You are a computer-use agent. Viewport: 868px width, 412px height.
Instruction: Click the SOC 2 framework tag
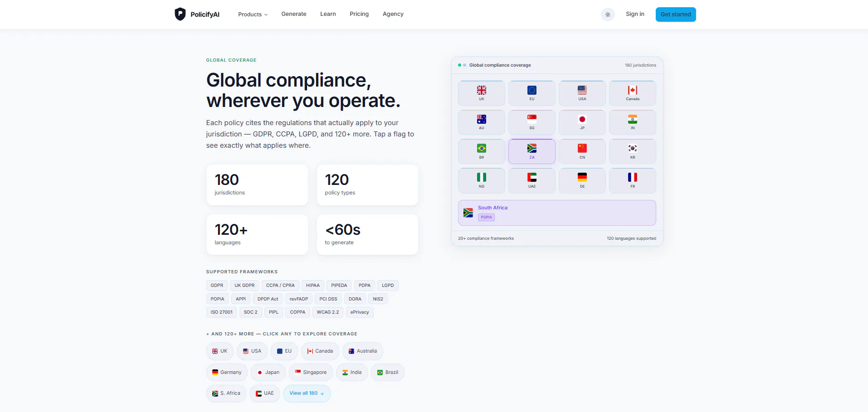[251, 312]
